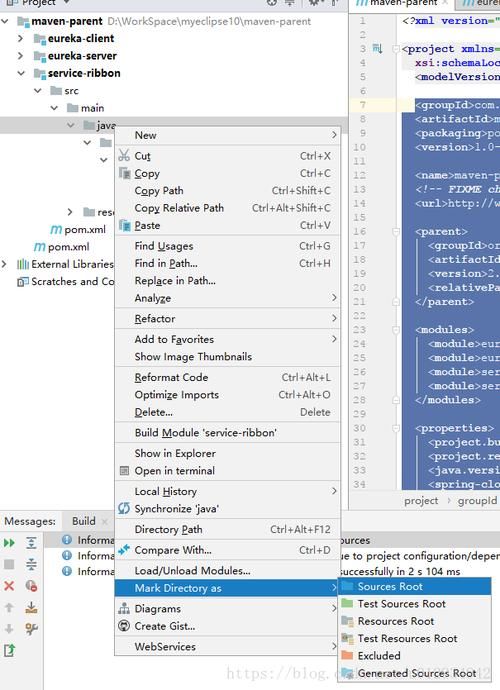Click the gray Stop square icon
Image resolution: width=500 pixels, height=690 pixels.
click(x=9, y=564)
